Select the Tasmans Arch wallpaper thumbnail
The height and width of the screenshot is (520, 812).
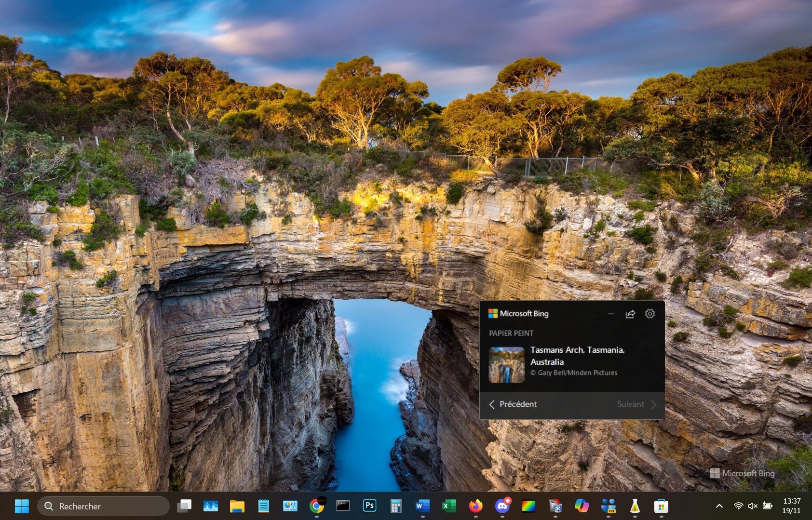point(506,365)
